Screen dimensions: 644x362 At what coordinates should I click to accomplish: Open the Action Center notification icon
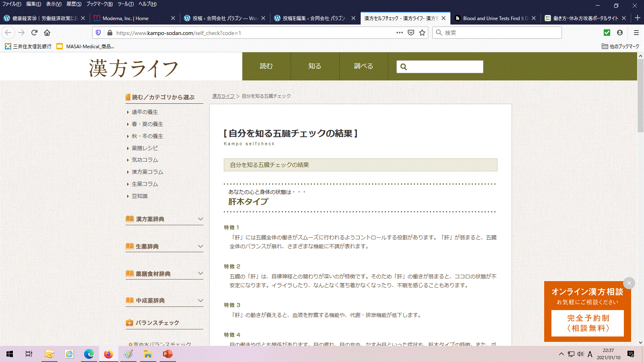631,354
